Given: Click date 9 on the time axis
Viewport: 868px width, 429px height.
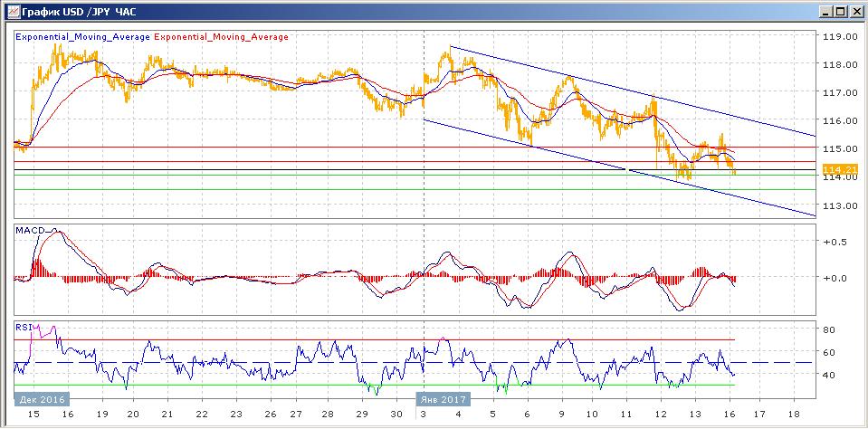Looking at the screenshot, I should click(x=560, y=413).
